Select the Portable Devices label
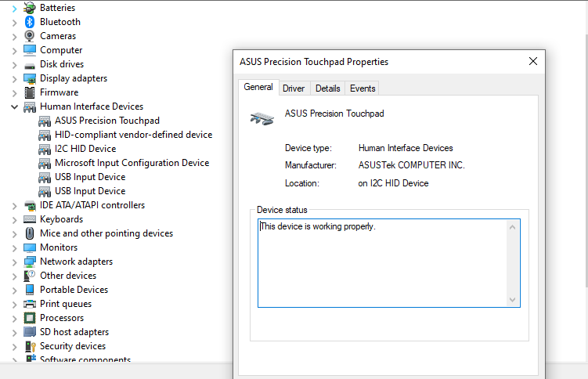This screenshot has width=588, height=379. pyautogui.click(x=74, y=290)
